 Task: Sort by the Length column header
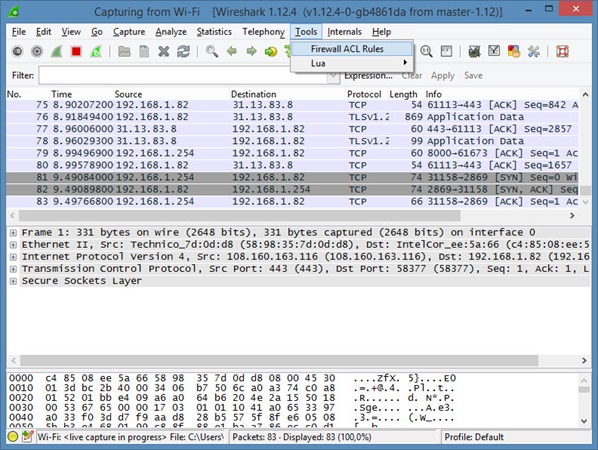click(403, 94)
